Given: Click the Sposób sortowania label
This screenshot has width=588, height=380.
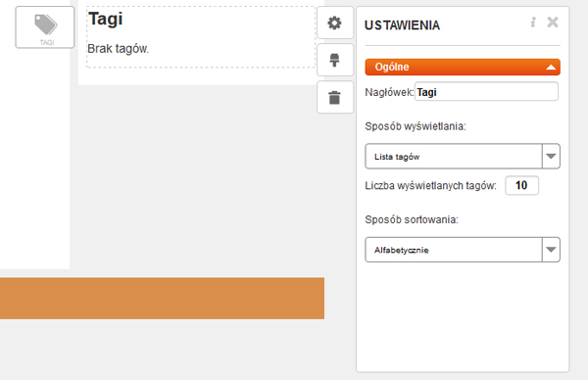Looking at the screenshot, I should (412, 219).
